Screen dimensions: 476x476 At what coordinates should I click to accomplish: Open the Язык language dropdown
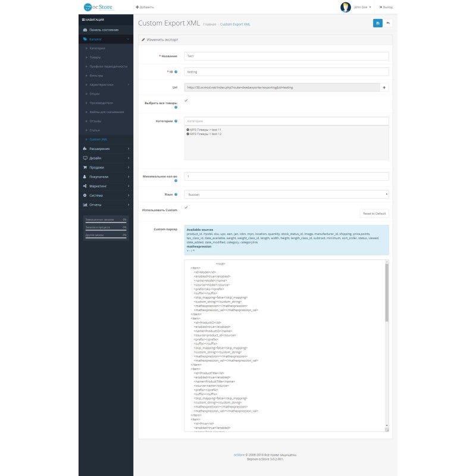[x=287, y=193]
